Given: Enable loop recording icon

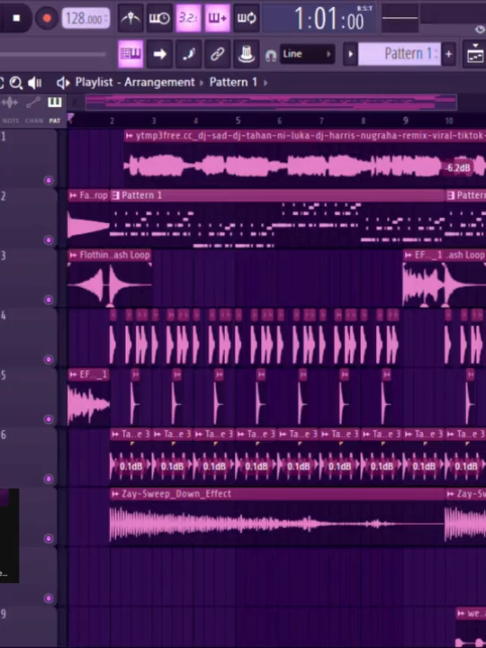Looking at the screenshot, I should (x=246, y=18).
